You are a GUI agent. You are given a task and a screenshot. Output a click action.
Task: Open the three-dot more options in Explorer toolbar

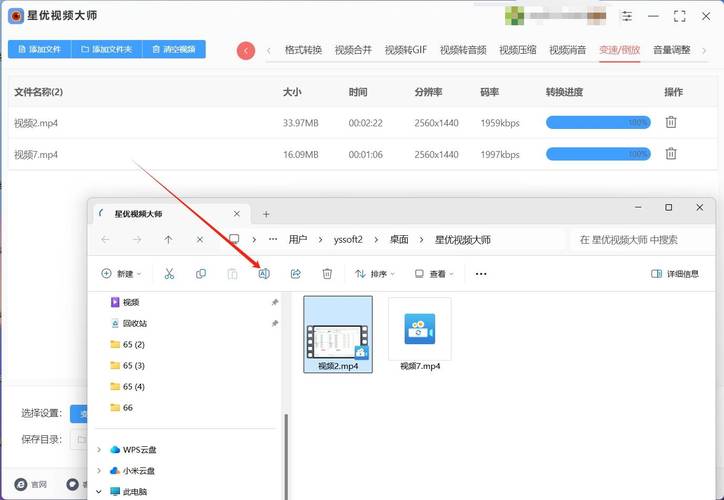click(481, 274)
